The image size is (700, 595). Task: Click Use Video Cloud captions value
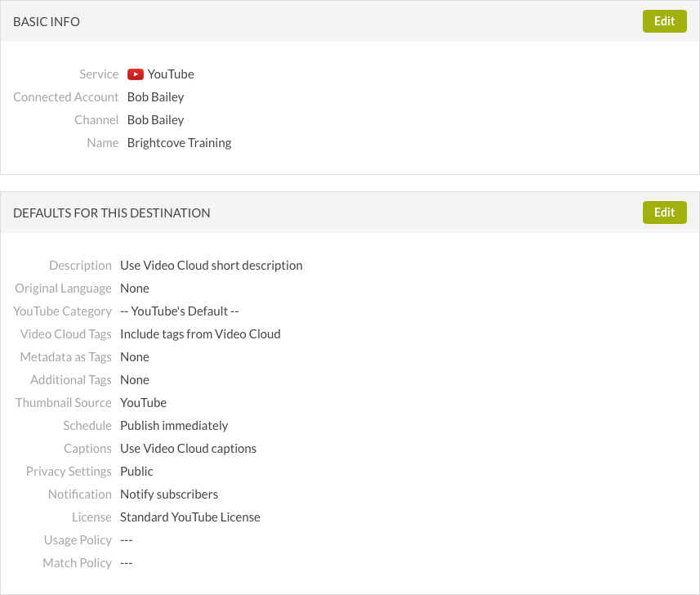[x=188, y=449]
